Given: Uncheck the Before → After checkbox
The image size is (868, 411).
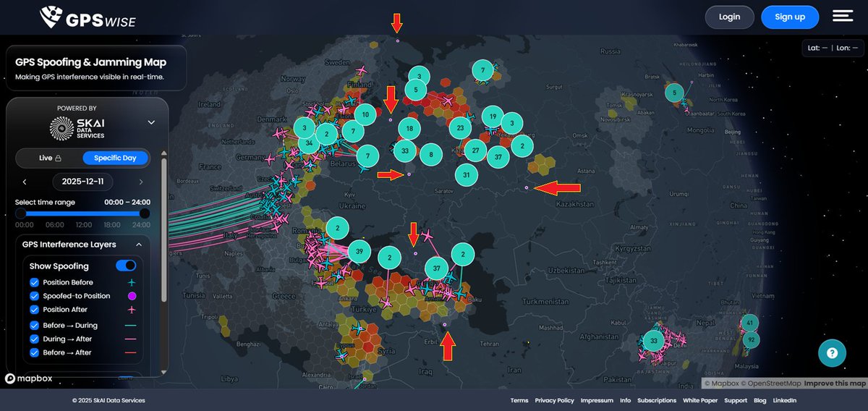Looking at the screenshot, I should [x=34, y=352].
